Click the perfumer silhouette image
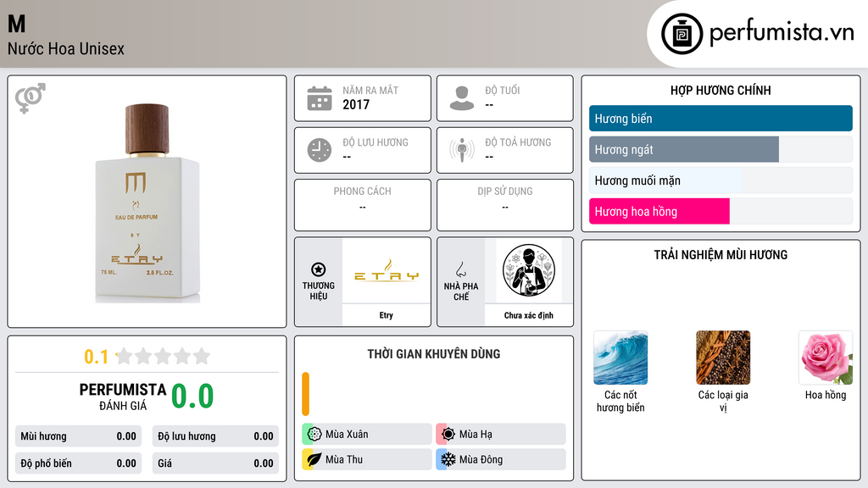 (529, 270)
